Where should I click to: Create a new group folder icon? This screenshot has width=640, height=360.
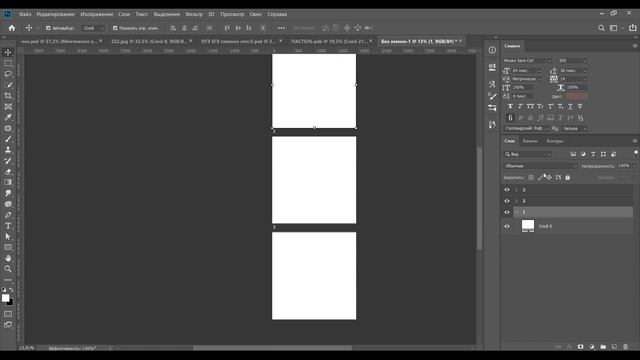tap(603, 347)
